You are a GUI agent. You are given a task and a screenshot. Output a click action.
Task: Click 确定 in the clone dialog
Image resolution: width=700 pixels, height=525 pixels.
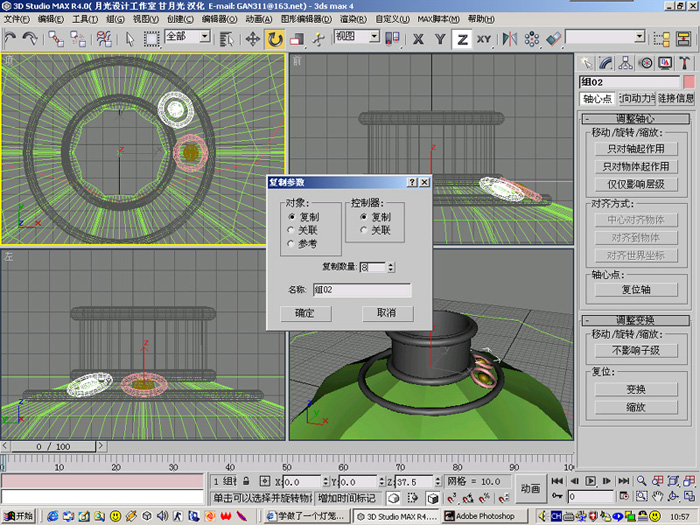(x=305, y=313)
